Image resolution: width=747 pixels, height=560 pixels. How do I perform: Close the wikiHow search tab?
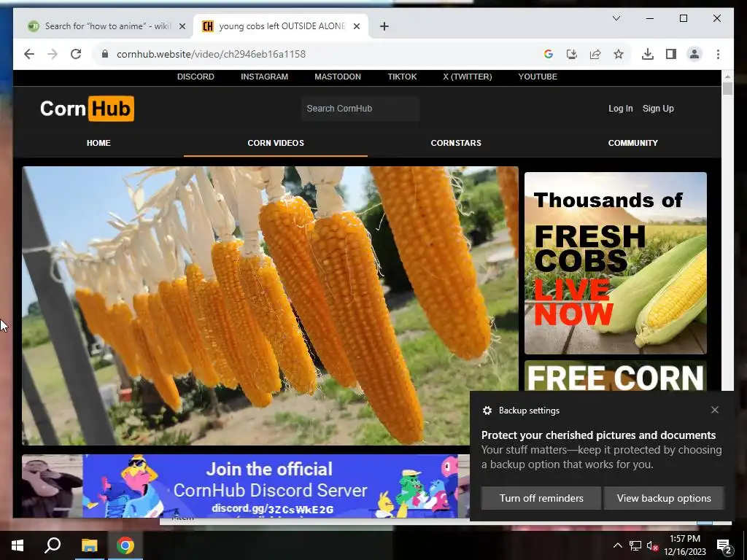pos(182,26)
